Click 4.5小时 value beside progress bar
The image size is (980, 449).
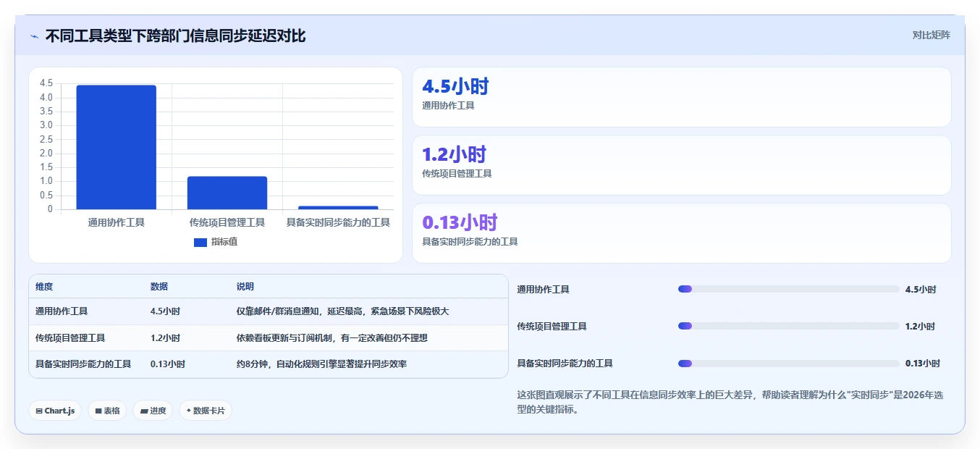click(x=921, y=290)
